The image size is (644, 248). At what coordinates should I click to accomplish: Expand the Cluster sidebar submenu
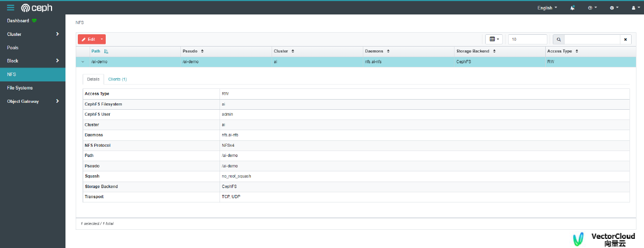coord(57,34)
